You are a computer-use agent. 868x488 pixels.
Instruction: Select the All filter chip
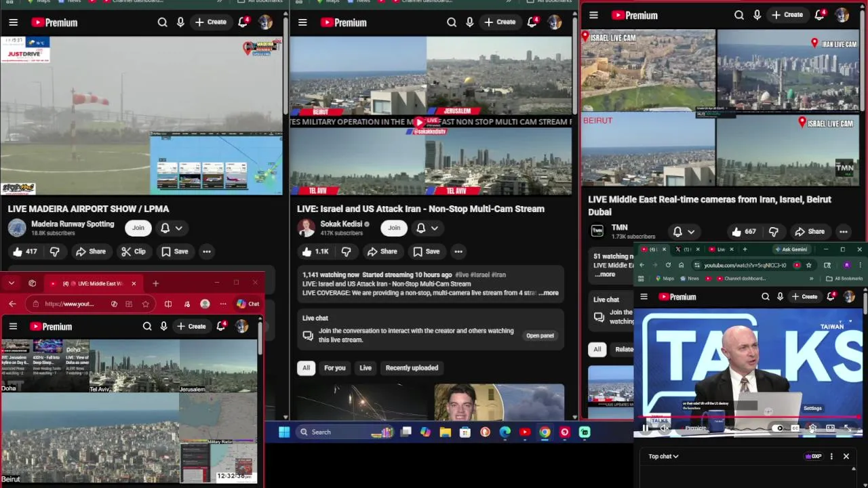[306, 367]
